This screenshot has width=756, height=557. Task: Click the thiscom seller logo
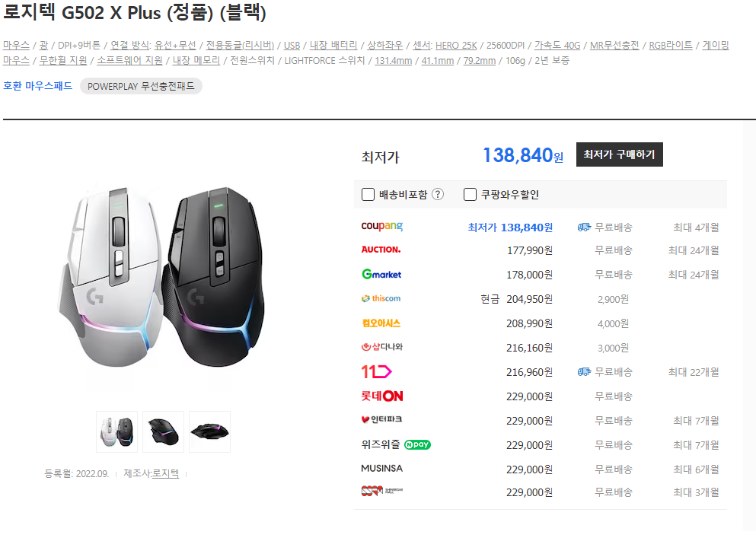tap(381, 299)
